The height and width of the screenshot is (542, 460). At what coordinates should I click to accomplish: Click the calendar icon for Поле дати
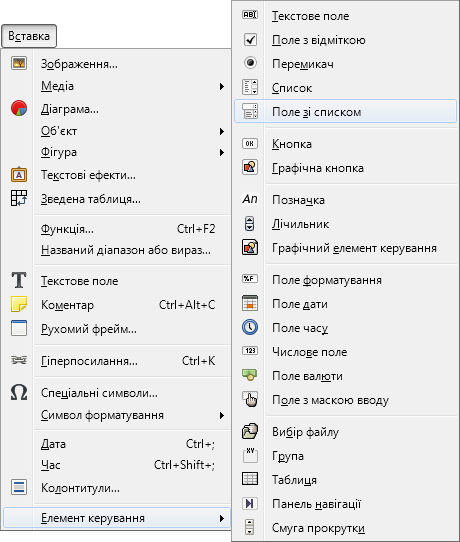click(x=250, y=303)
